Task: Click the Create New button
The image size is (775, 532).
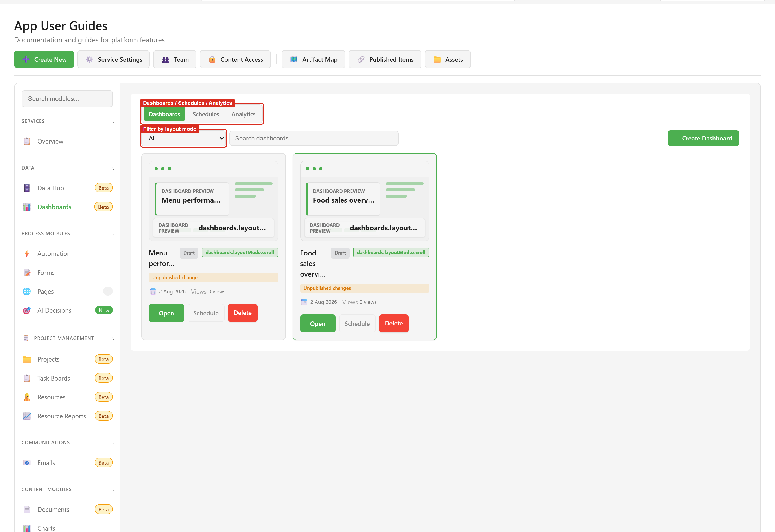Action: (x=44, y=59)
